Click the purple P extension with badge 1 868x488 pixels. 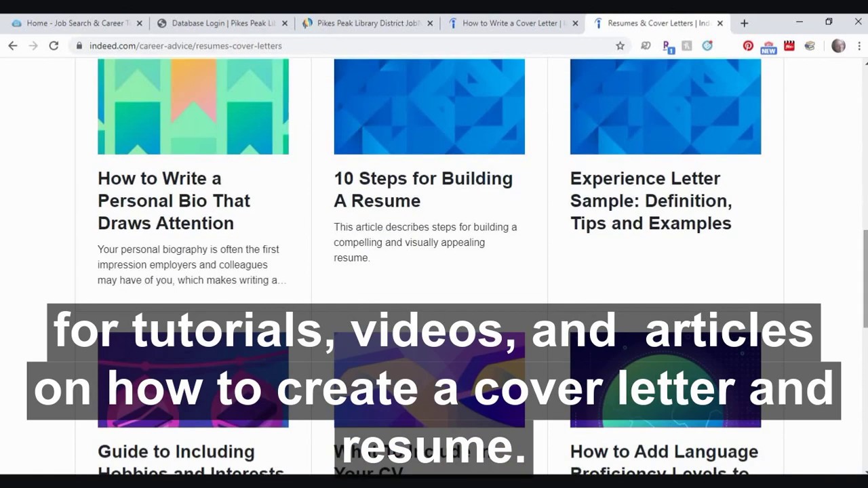668,46
